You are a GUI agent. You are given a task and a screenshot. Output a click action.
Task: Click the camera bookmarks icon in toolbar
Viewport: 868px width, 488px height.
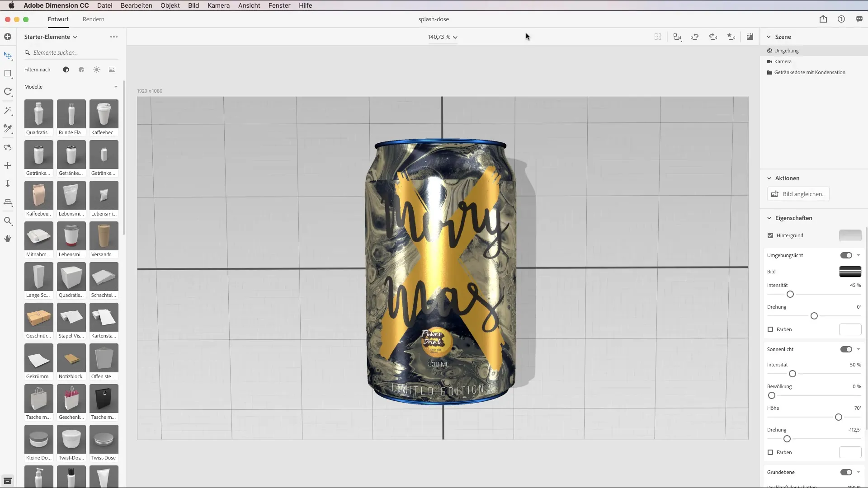click(731, 37)
